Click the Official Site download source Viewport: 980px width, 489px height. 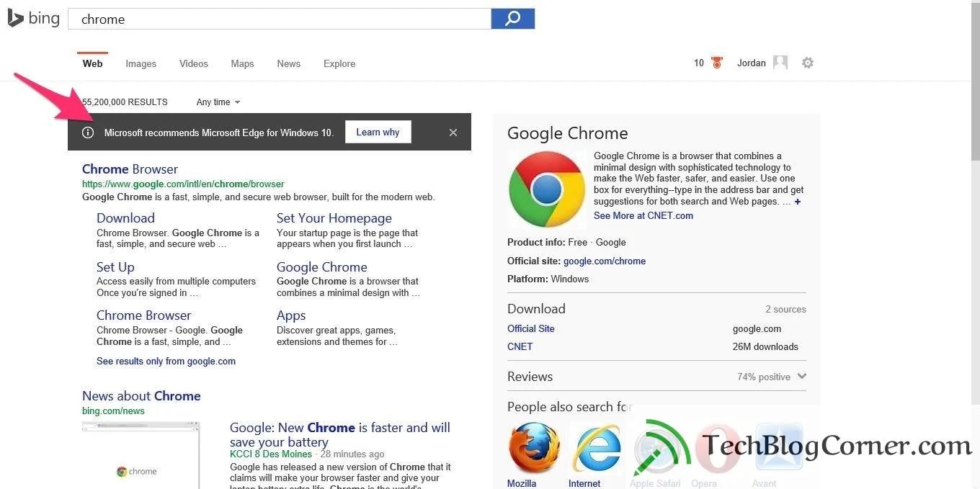coord(531,328)
